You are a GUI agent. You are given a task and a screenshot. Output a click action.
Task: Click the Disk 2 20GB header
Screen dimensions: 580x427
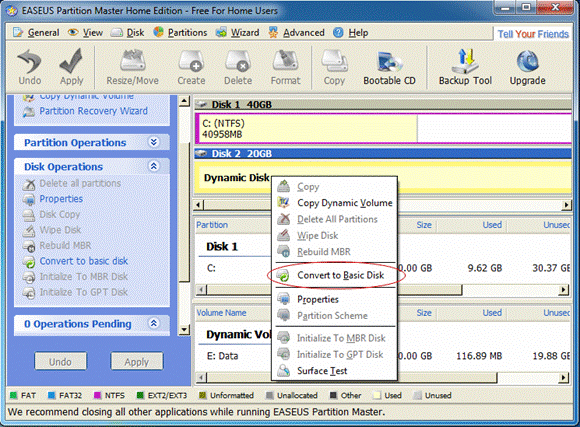pos(383,153)
